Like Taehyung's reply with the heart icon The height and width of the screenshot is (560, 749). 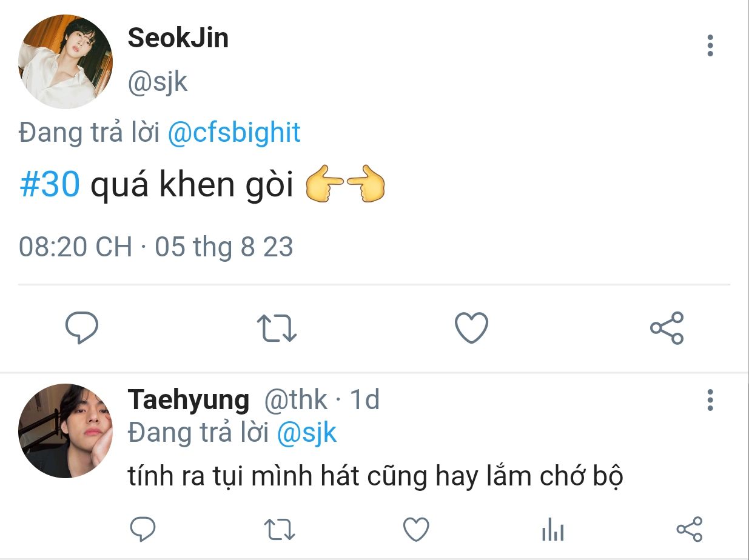tap(417, 529)
